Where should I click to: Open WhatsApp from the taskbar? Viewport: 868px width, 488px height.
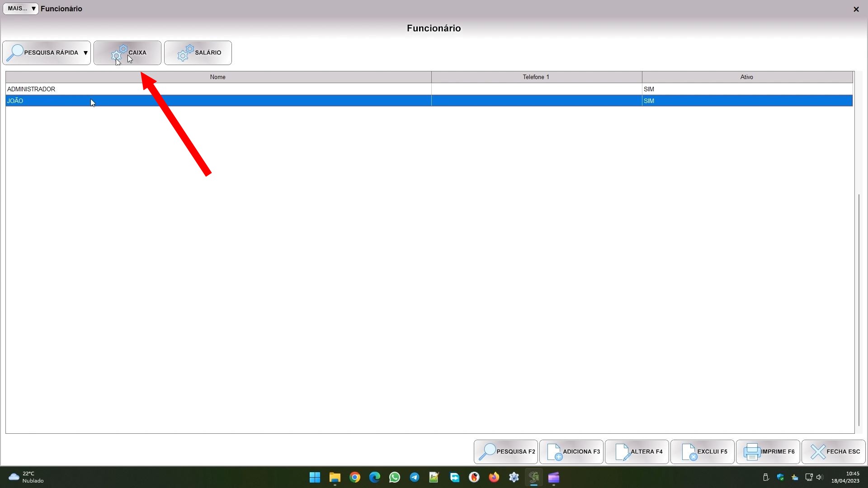(x=395, y=477)
